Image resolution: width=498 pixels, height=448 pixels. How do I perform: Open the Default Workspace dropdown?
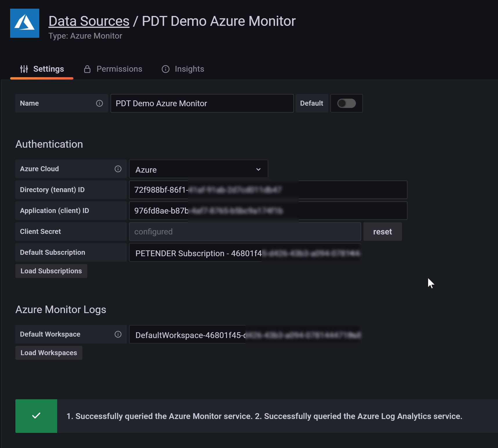[245, 335]
